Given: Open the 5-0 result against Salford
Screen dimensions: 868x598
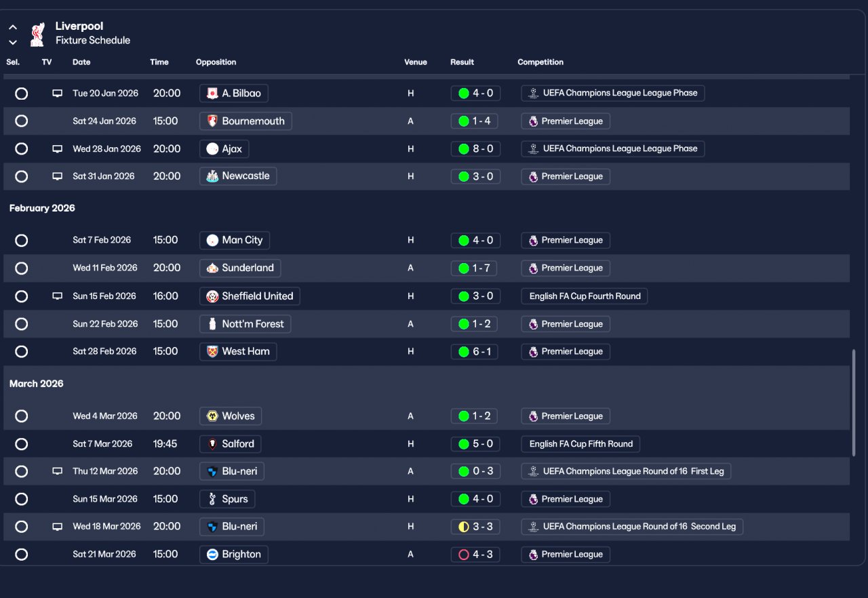Looking at the screenshot, I should (x=474, y=444).
